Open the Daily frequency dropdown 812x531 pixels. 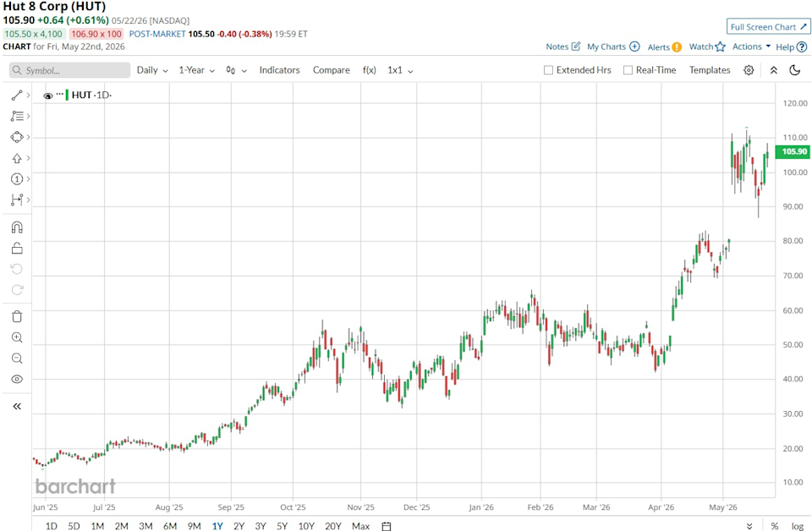[152, 70]
